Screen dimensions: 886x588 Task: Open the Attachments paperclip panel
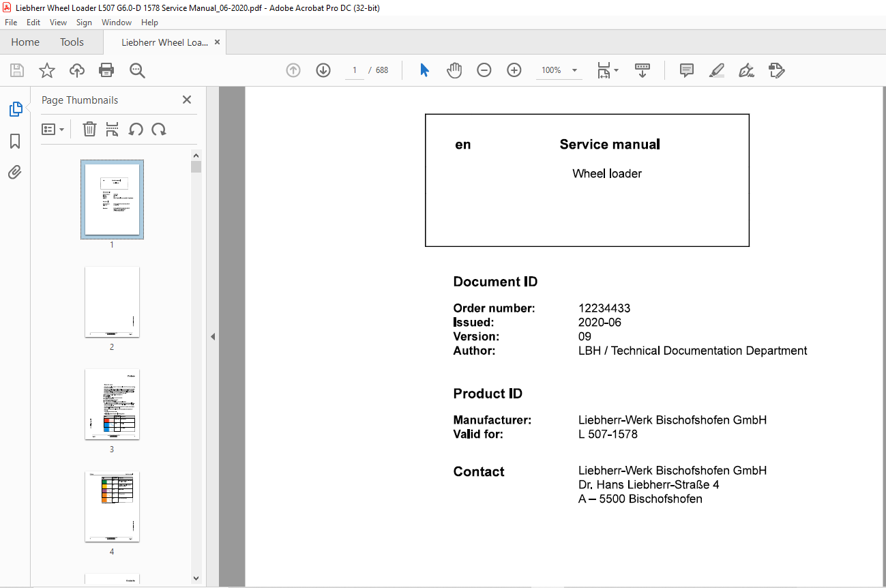click(x=15, y=172)
